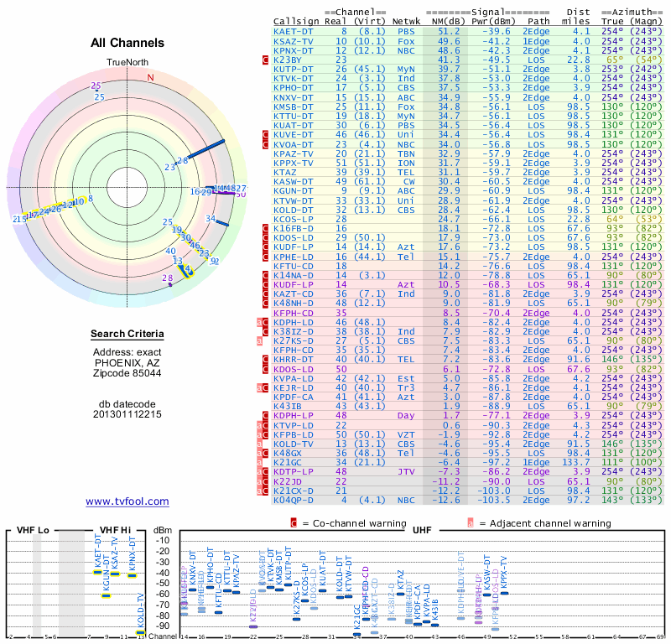Click adjacent channel warning icon beside K21GC
This screenshot has width=671, height=644.
pos(260,462)
